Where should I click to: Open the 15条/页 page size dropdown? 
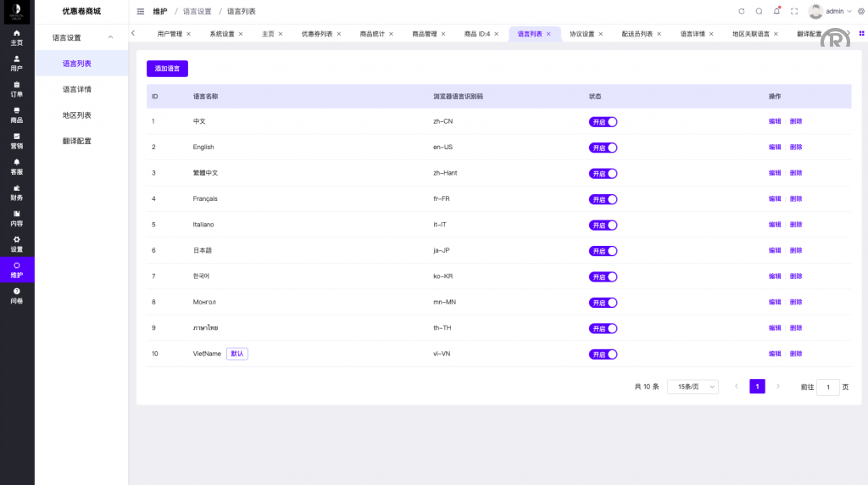coord(693,387)
